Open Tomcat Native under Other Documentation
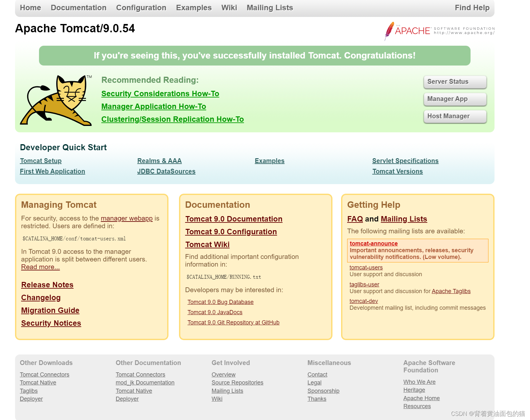 click(134, 391)
